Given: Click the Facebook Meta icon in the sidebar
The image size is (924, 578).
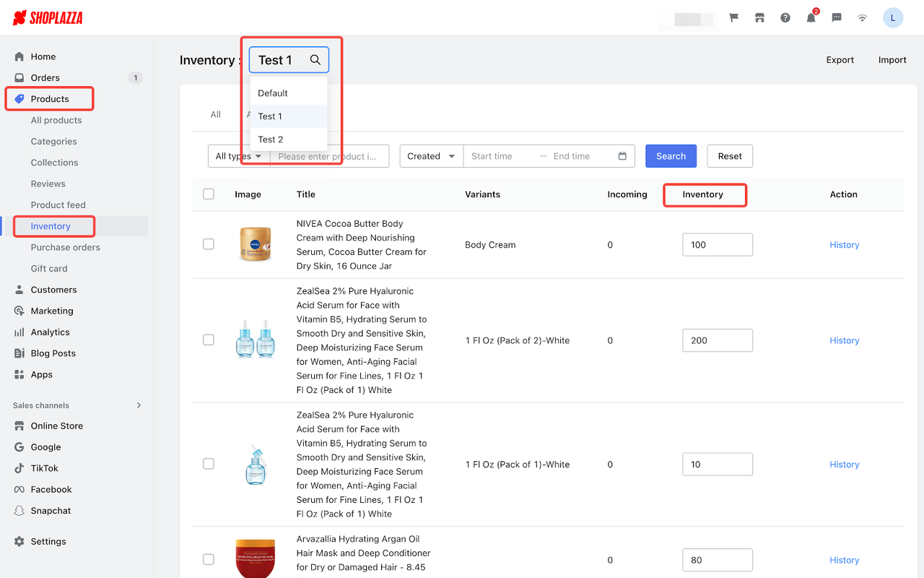Looking at the screenshot, I should 19,489.
